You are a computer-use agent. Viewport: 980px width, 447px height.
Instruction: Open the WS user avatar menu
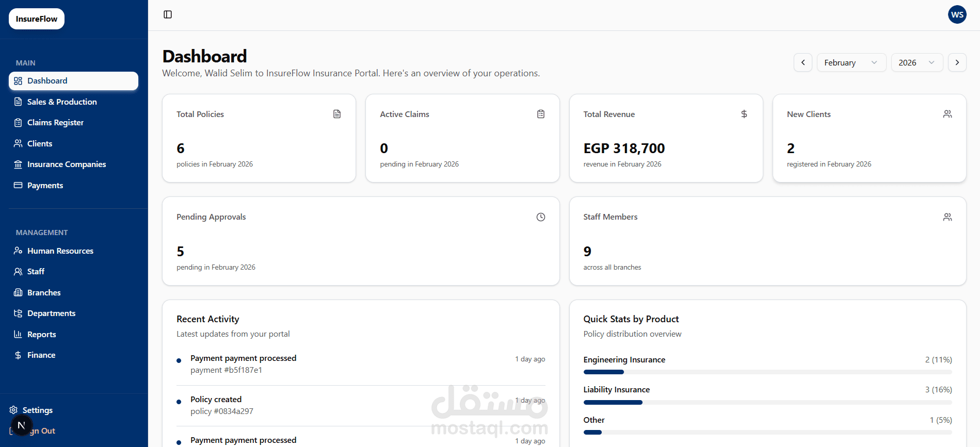[957, 14]
